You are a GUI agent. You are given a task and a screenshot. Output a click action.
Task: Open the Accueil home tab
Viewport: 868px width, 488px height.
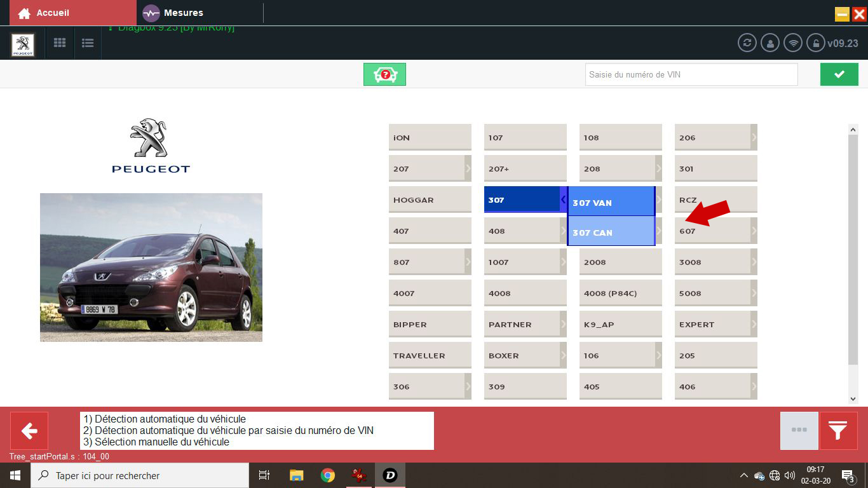coord(72,13)
